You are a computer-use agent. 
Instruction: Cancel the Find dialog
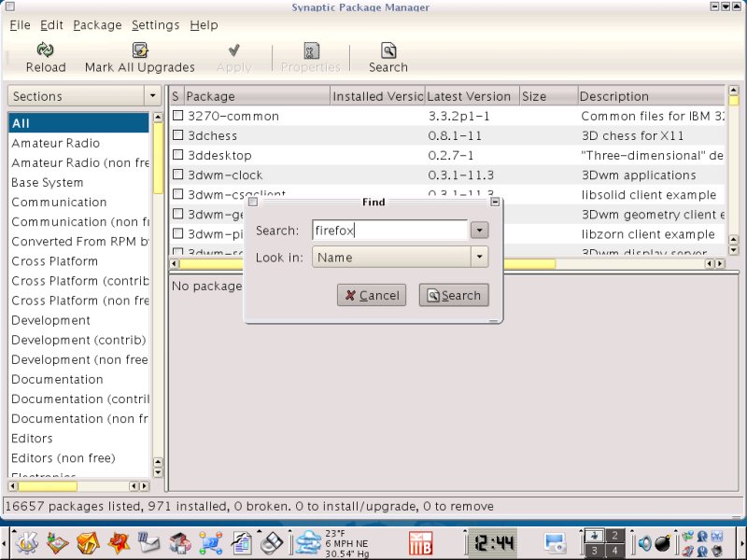click(x=372, y=295)
